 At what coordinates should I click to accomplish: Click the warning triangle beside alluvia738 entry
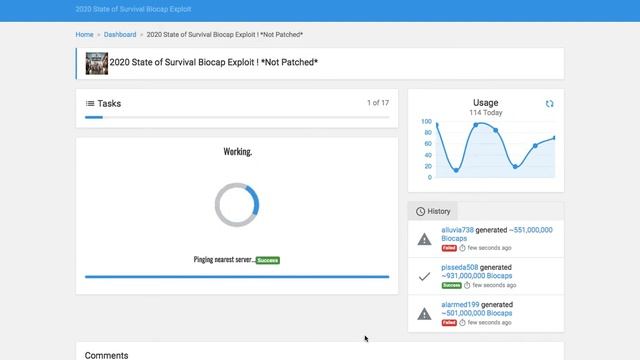(424, 239)
